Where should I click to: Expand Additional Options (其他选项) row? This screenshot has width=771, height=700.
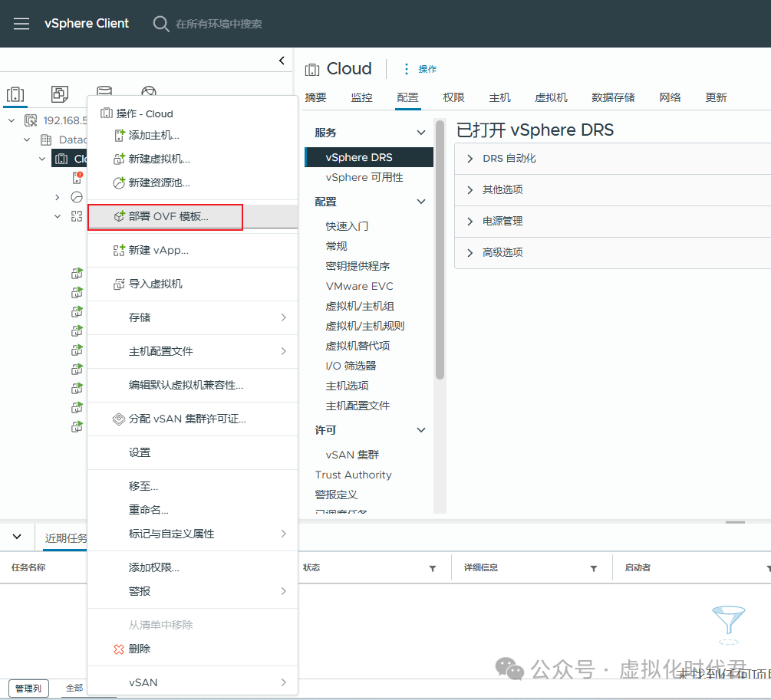pyautogui.click(x=613, y=189)
